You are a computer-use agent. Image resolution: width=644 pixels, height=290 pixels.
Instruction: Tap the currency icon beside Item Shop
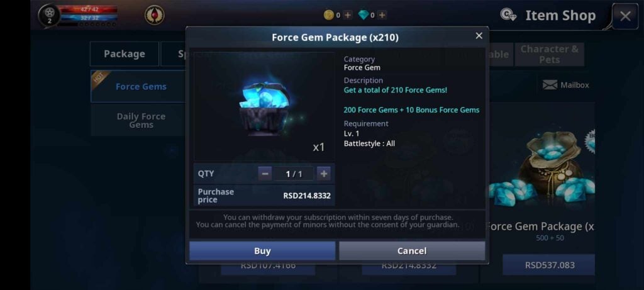508,15
